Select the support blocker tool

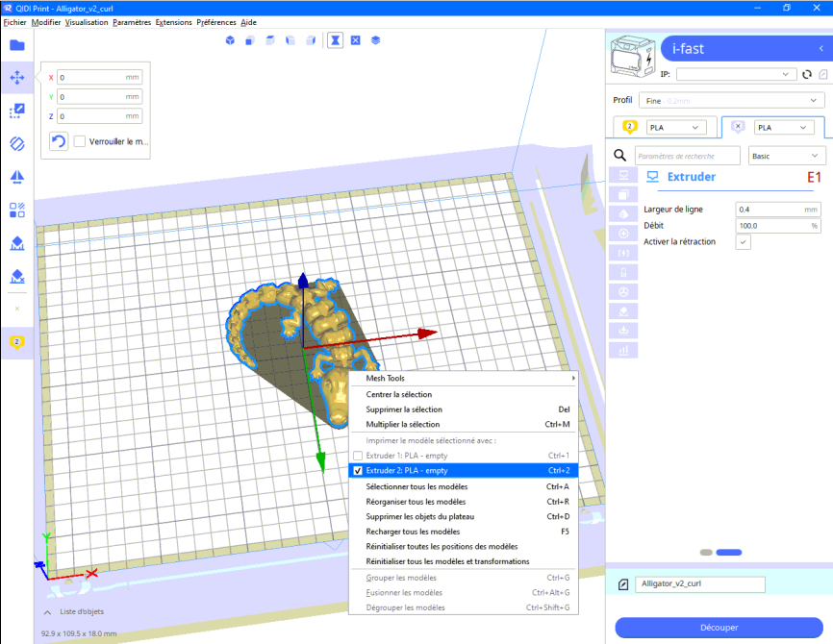pyautogui.click(x=17, y=243)
